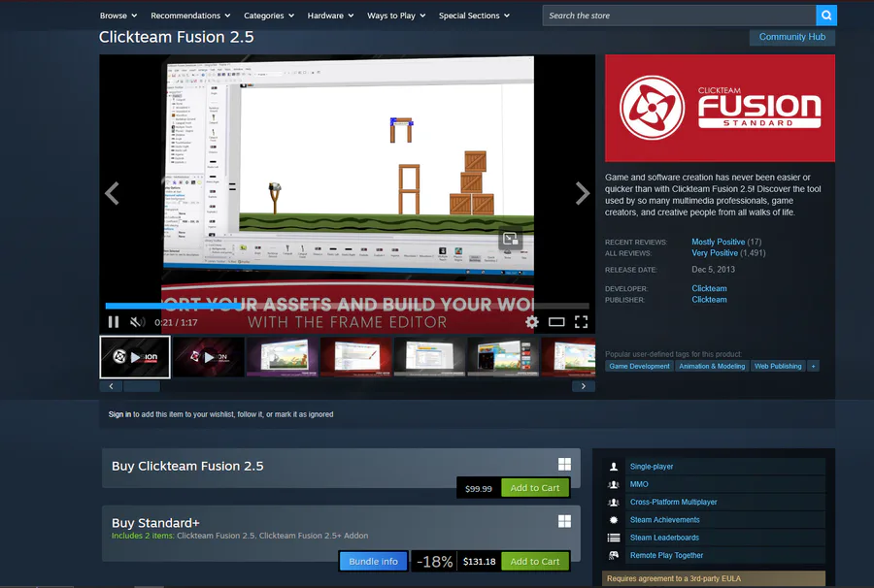Click Windows icon in Buy Clickteam Fusion box

(564, 465)
